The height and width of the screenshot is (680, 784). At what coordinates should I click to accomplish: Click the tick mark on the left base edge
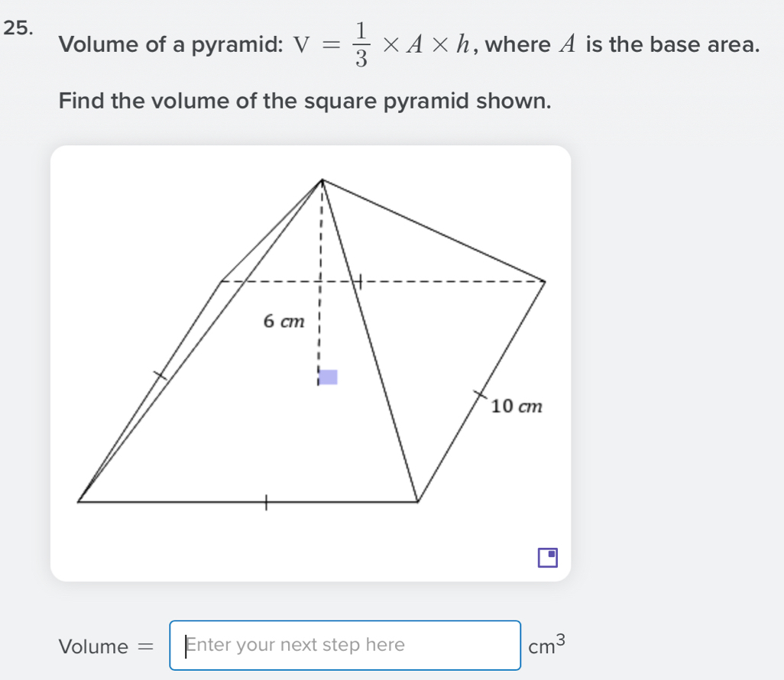coord(160,374)
